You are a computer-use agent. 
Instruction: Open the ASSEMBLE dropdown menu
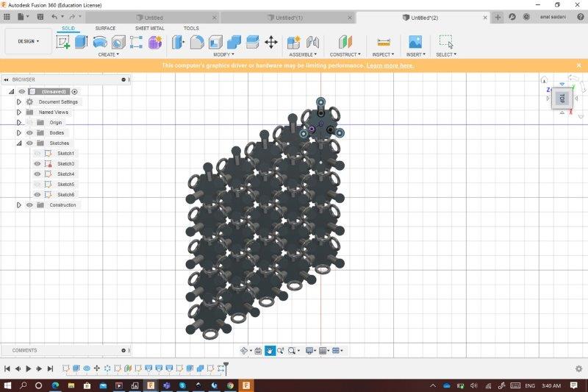pos(303,54)
